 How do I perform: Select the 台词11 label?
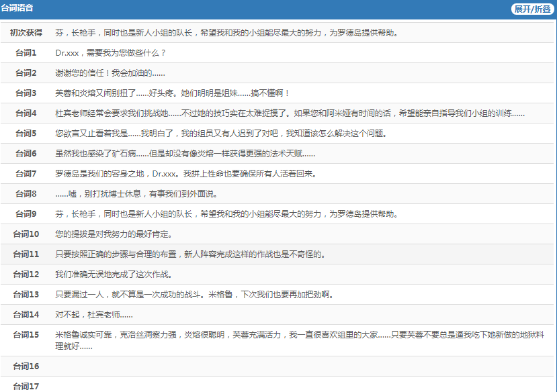[x=26, y=254]
